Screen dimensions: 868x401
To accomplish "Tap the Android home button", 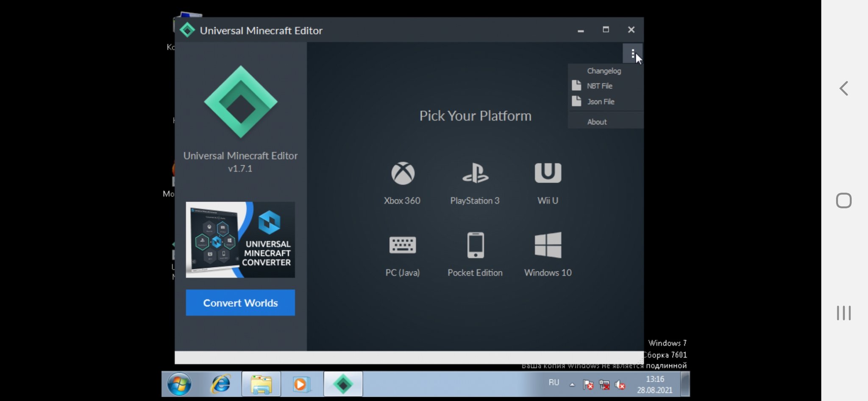I will pos(844,201).
